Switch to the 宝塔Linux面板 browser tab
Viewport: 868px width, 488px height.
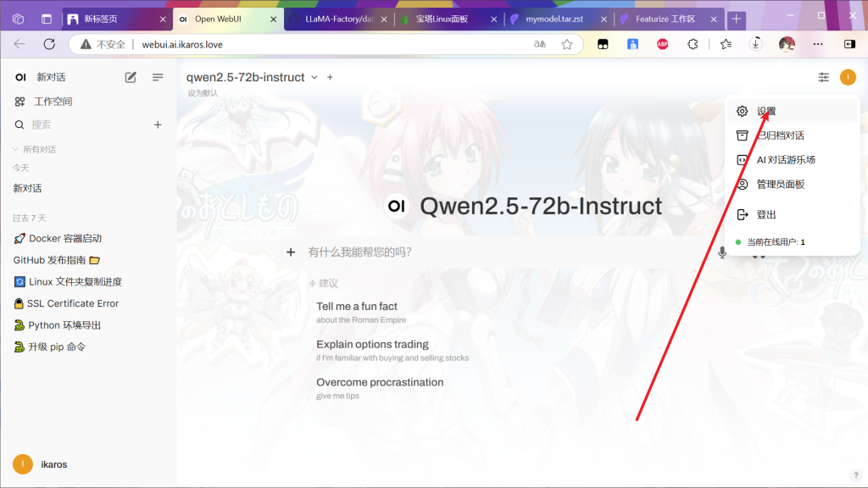pos(448,19)
